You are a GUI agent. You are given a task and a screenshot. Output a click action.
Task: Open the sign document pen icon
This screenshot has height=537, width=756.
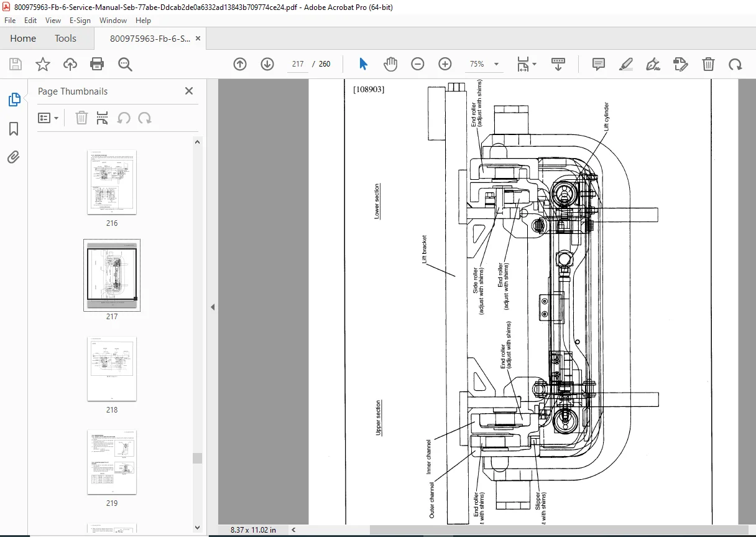(x=653, y=64)
